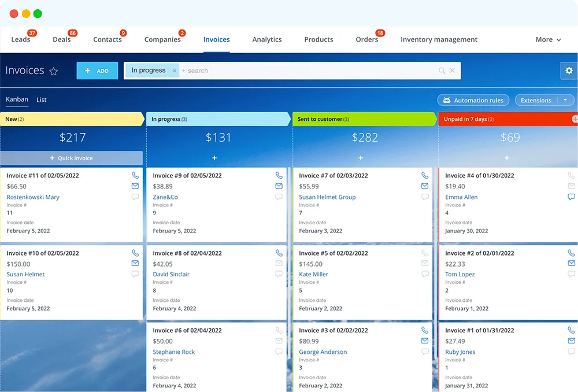Click the search input field

coord(306,71)
